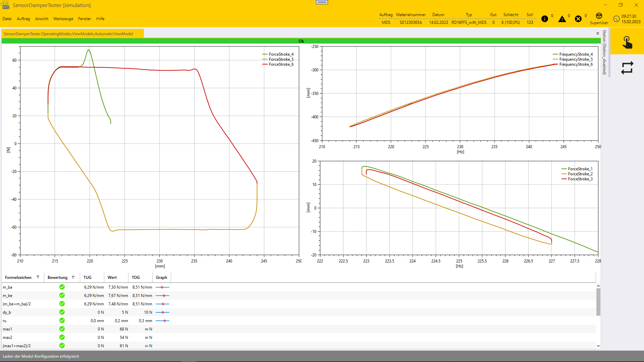Viewport: 644px width, 362px height.
Task: Click the m_be range graph indicator
Action: 163,296
